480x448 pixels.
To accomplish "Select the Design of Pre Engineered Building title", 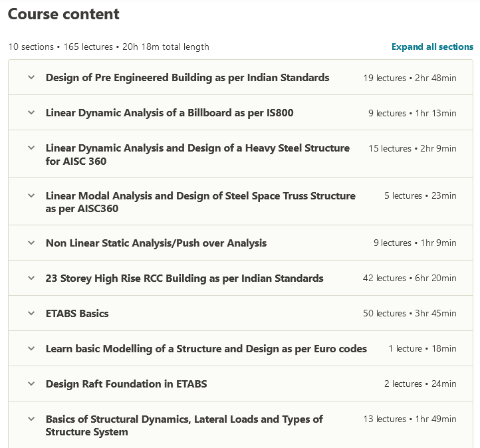I will coord(187,78).
